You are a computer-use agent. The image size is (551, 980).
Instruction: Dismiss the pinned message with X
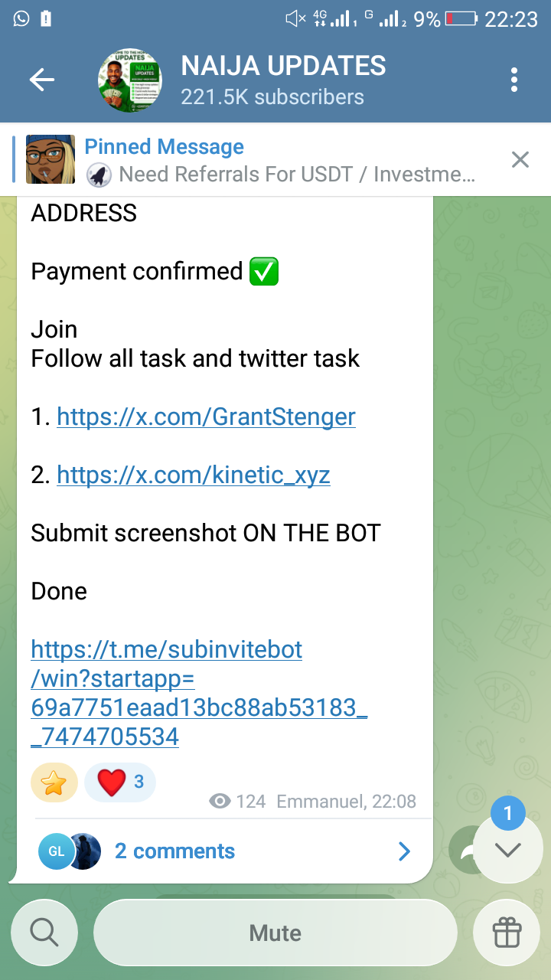[x=520, y=159]
